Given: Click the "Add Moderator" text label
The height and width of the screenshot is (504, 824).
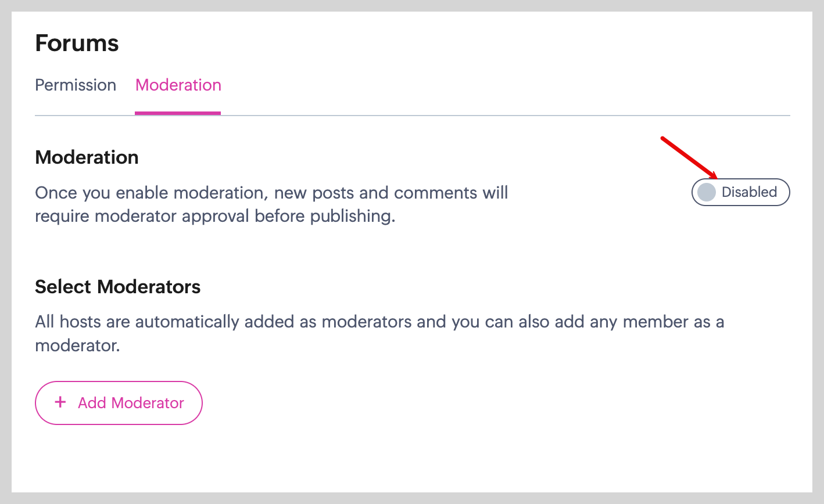Looking at the screenshot, I should (x=131, y=403).
